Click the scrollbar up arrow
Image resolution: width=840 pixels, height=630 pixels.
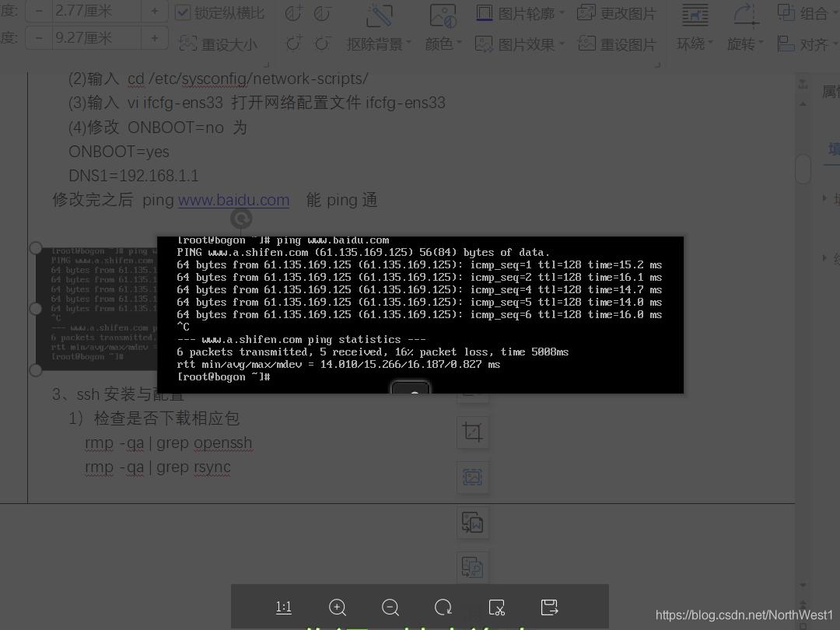[x=803, y=104]
